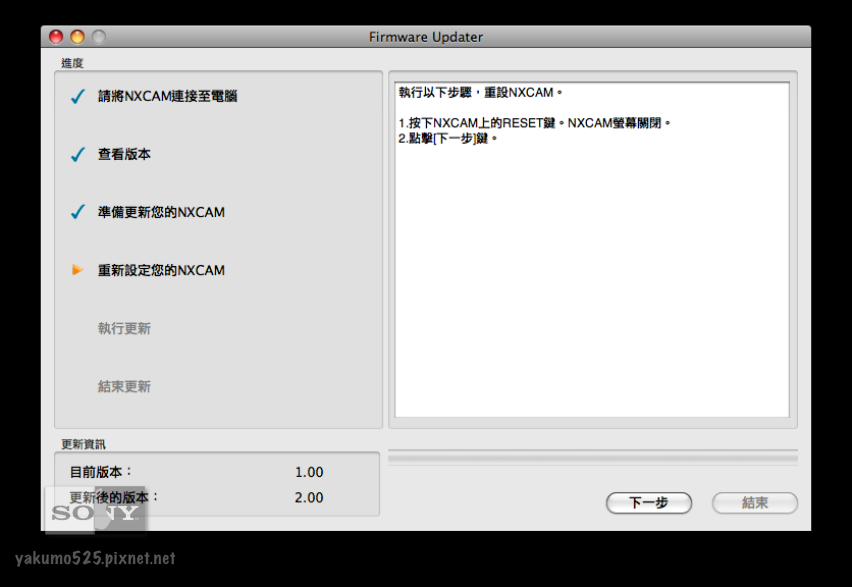The image size is (852, 587).
Task: Click checkmark beside 準備更新您的NXCAM
Action: 78,212
